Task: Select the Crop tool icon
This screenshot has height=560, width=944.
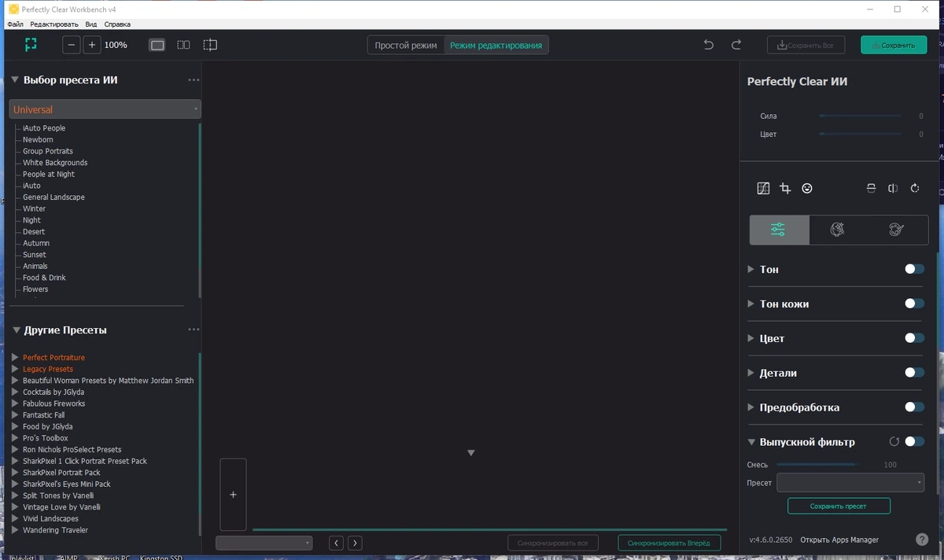Action: [785, 188]
